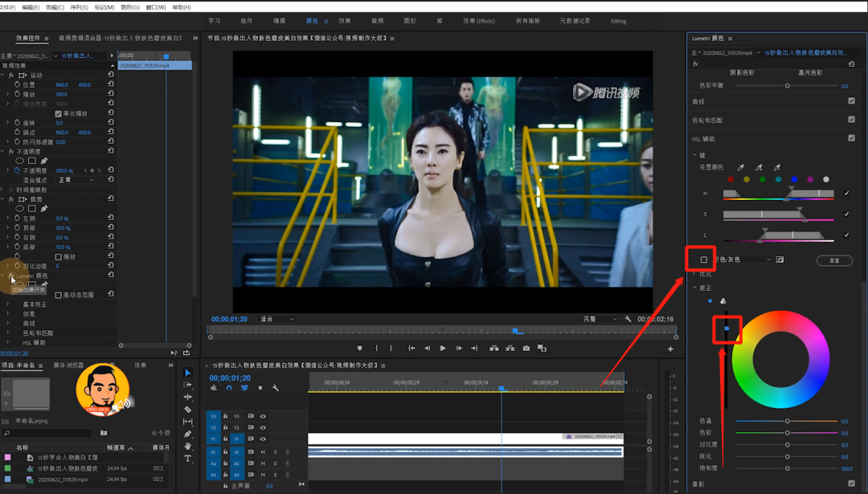The height and width of the screenshot is (494, 868).
Task: Pick the add color eyedropper
Action: 759,167
